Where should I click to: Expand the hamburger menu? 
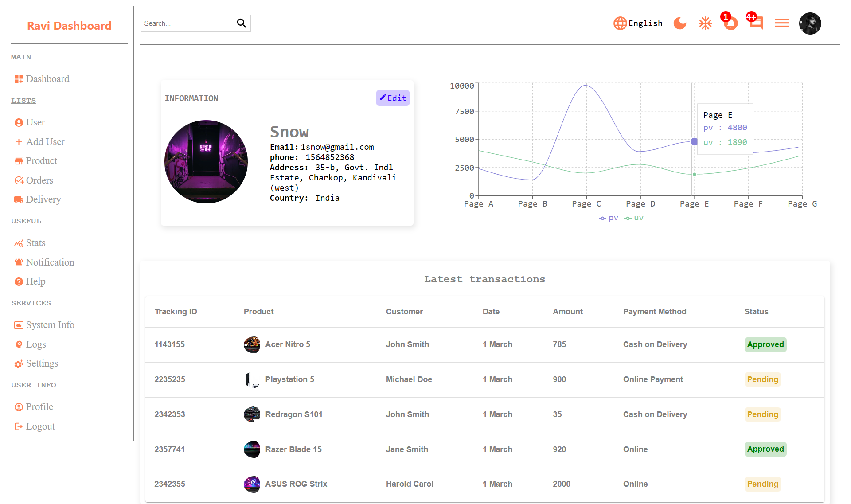pos(781,23)
